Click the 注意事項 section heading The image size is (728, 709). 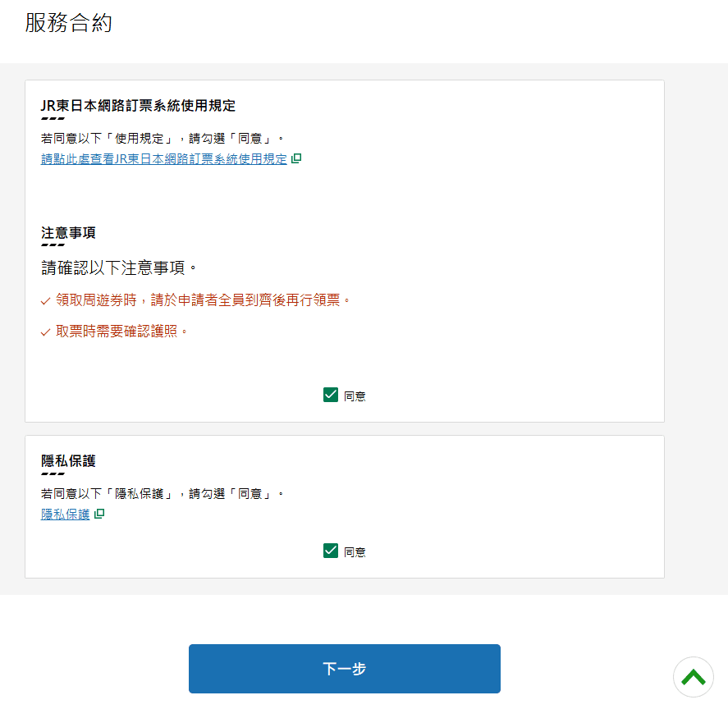pyautogui.click(x=68, y=233)
